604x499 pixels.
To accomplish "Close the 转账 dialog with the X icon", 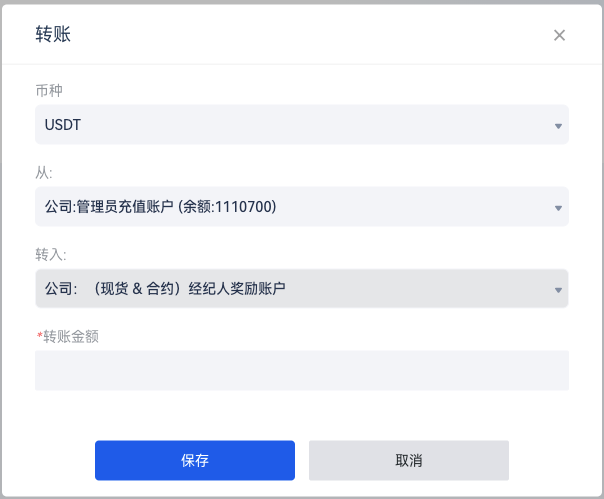I will pos(559,35).
